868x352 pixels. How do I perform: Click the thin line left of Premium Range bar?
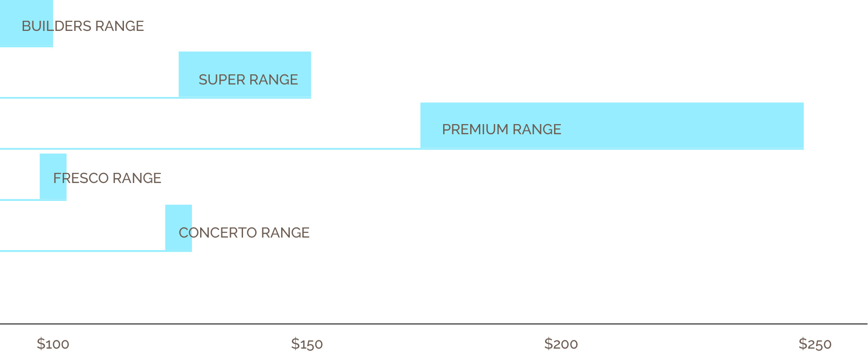[x=210, y=149]
